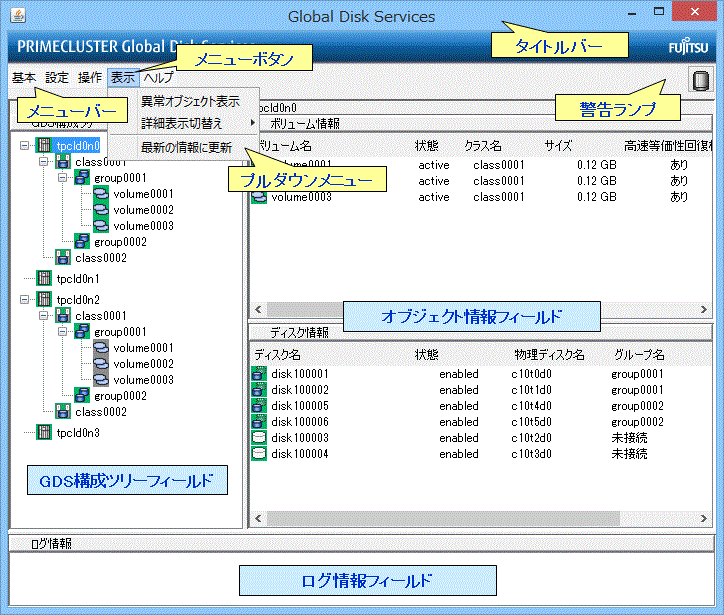Click physical disk name c10t4d0
Image resolution: width=724 pixels, height=615 pixels.
point(531,406)
